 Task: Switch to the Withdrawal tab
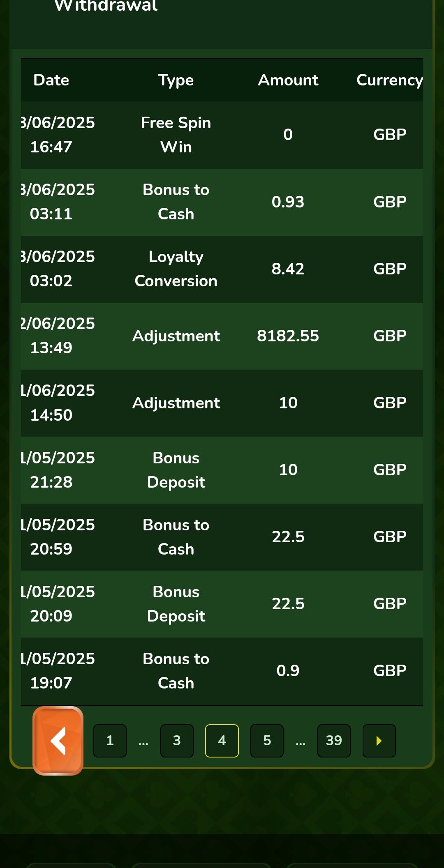click(x=106, y=6)
